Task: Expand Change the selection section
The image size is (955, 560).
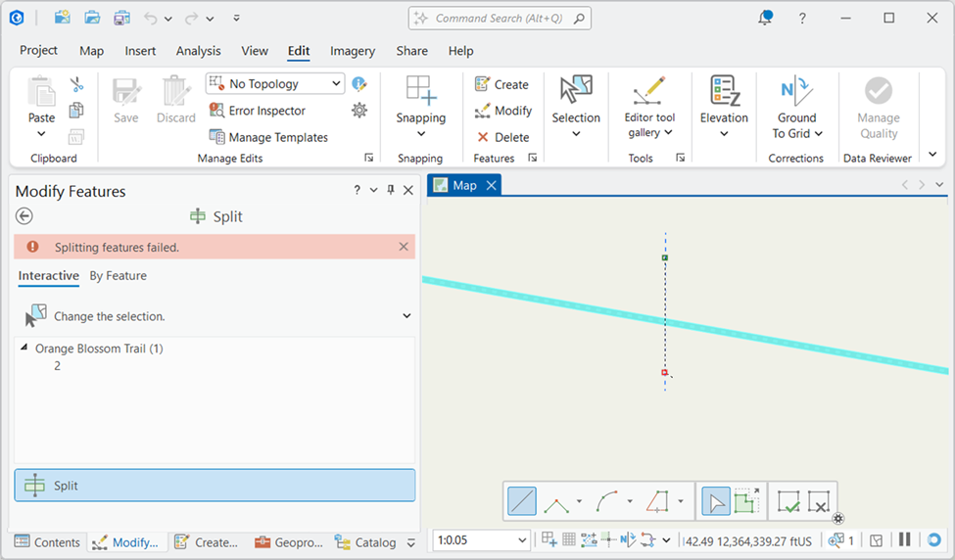Action: click(x=406, y=316)
